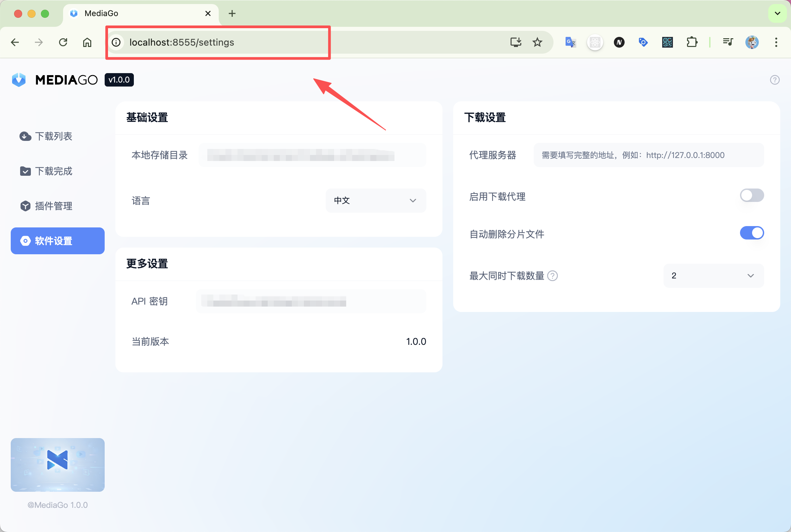The height and width of the screenshot is (532, 791).
Task: Open Google Translate extension icon
Action: 570,42
